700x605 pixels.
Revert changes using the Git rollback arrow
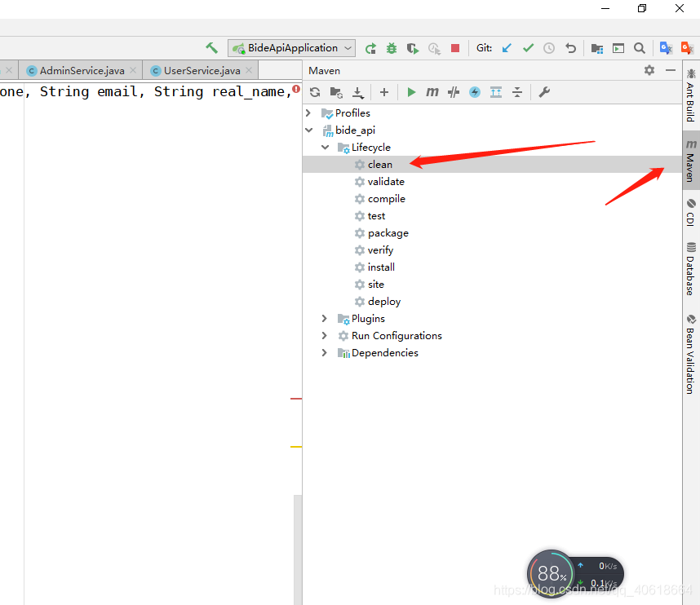pos(570,48)
